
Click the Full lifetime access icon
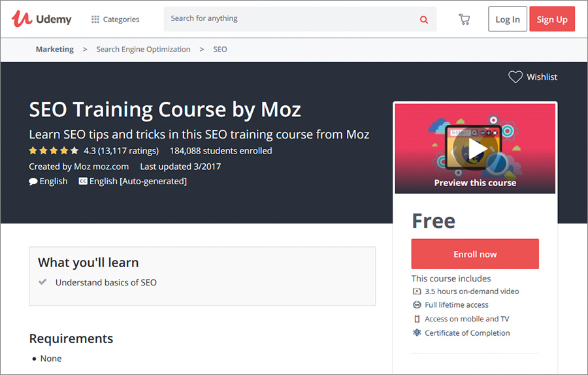[x=417, y=305]
